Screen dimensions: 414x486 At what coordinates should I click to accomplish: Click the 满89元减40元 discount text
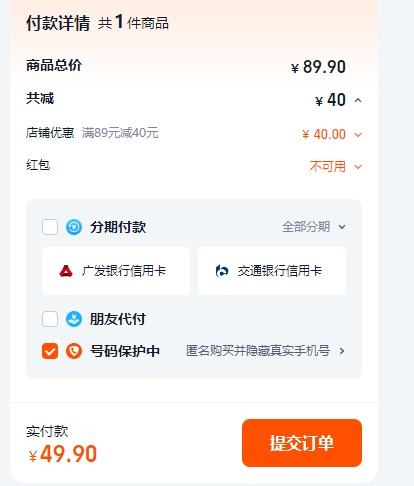(x=120, y=133)
